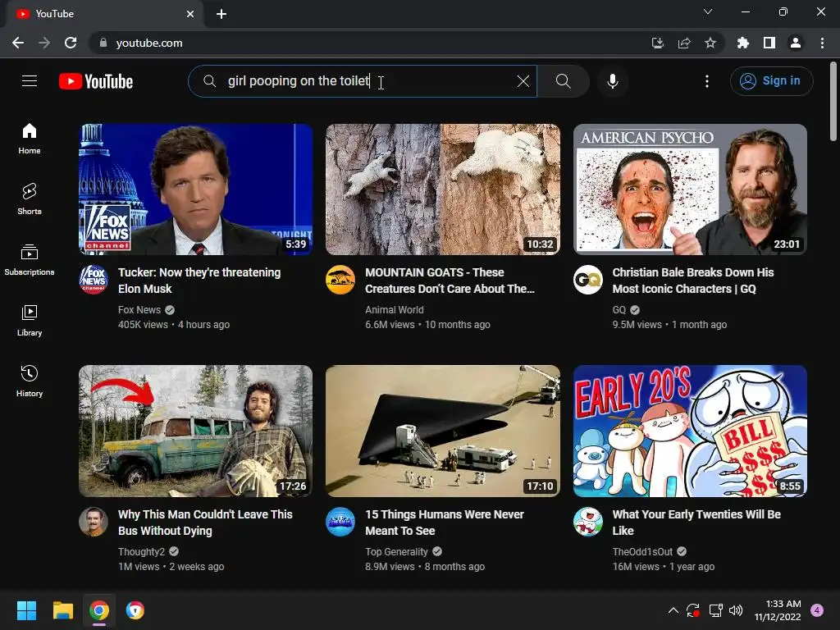Open title "Tucker: Now they're threatening Elon Musk"
This screenshot has height=630, width=840.
click(199, 281)
